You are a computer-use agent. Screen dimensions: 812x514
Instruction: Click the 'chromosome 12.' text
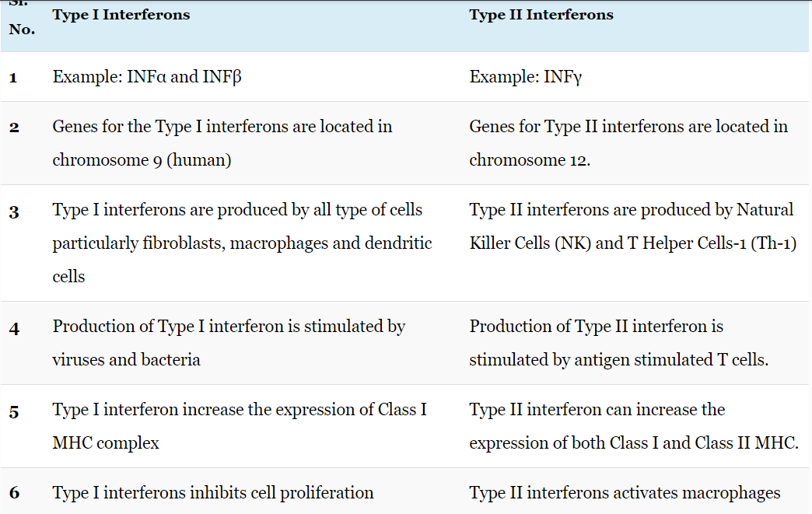(530, 160)
